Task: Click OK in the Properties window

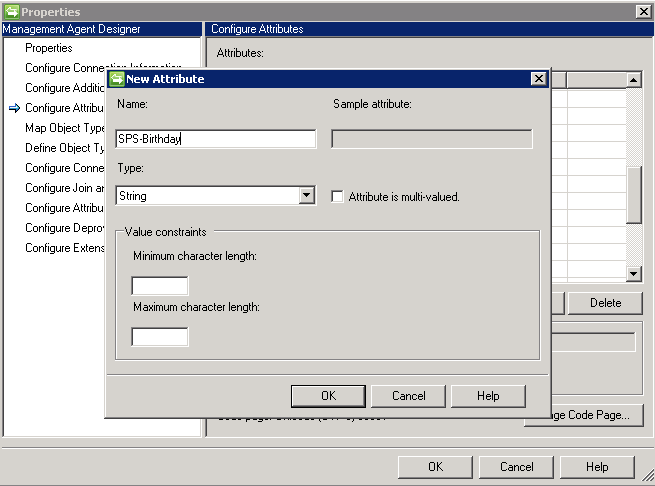Action: (435, 467)
